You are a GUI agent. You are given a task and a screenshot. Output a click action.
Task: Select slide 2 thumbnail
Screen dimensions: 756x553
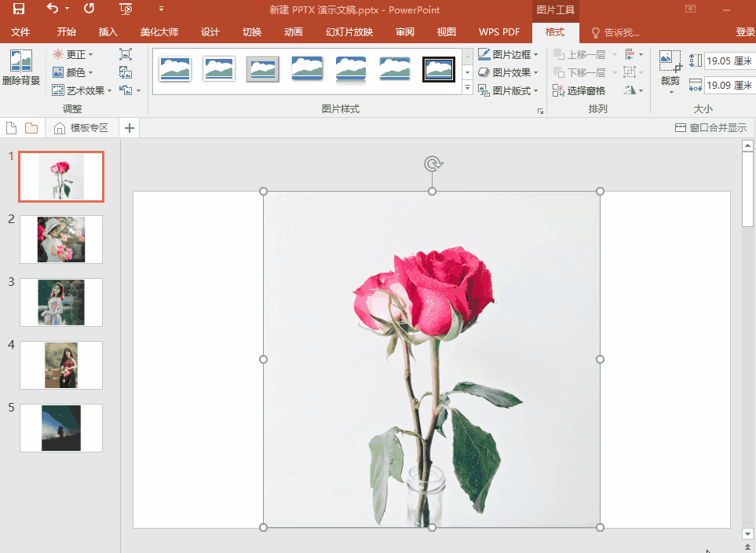tap(61, 240)
